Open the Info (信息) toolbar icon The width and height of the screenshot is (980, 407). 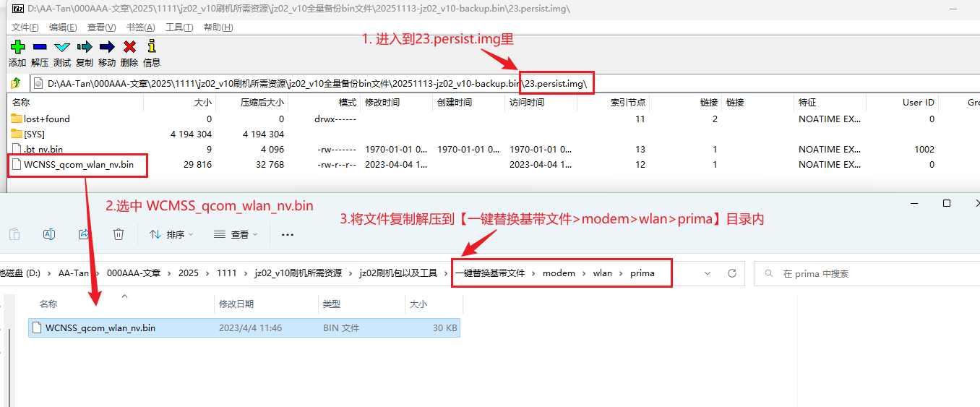click(152, 48)
